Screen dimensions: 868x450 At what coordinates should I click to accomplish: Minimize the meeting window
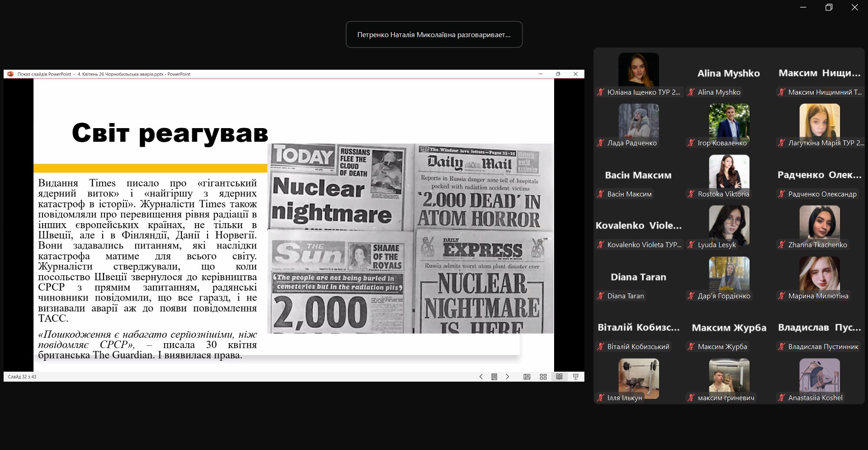point(803,7)
